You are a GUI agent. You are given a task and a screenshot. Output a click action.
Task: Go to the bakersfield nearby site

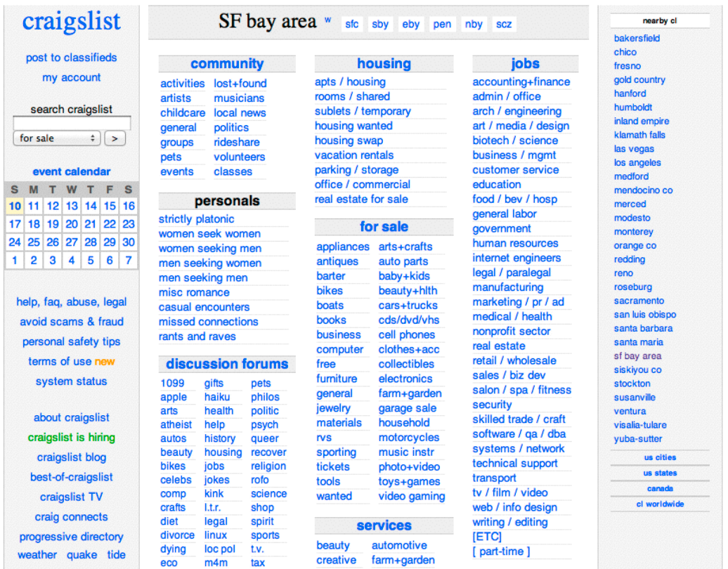click(x=637, y=39)
